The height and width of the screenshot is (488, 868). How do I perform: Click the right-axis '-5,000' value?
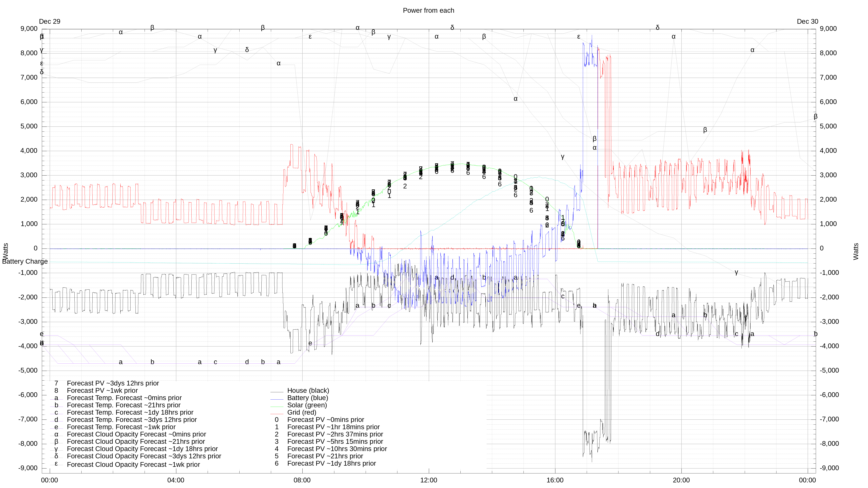pos(830,370)
